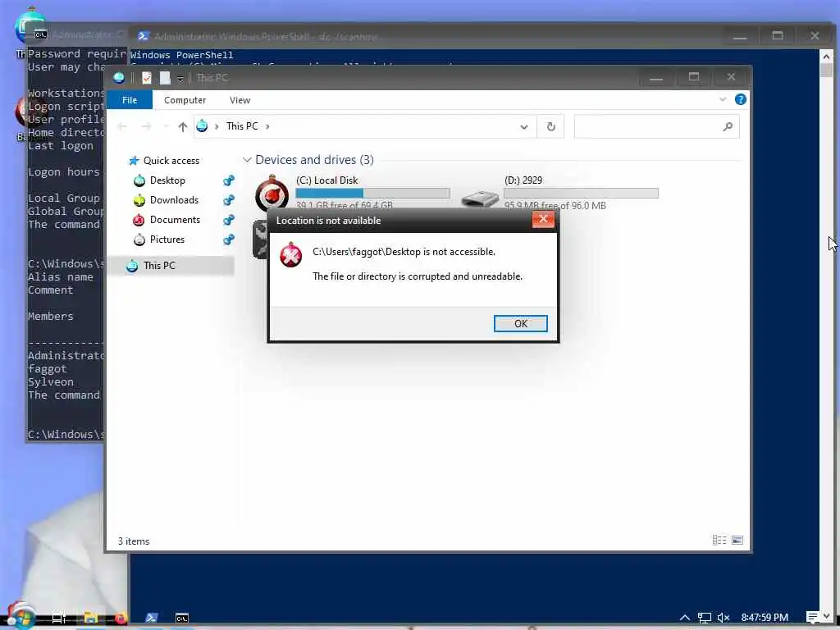Click the PowerShell scrollbar up arrow
This screenshot has width=840, height=630.
tap(826, 56)
